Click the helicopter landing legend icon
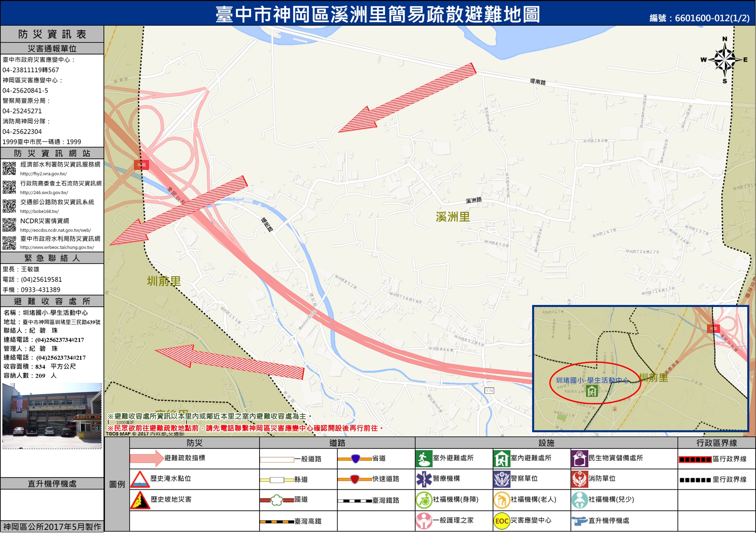756x533 pixels. point(579,521)
